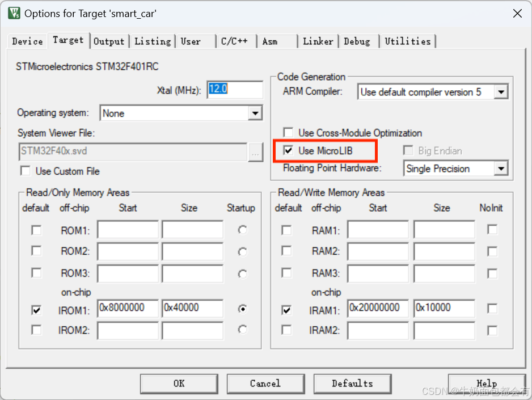
Task: Check the ROM3 default checkbox
Action: coord(36,273)
